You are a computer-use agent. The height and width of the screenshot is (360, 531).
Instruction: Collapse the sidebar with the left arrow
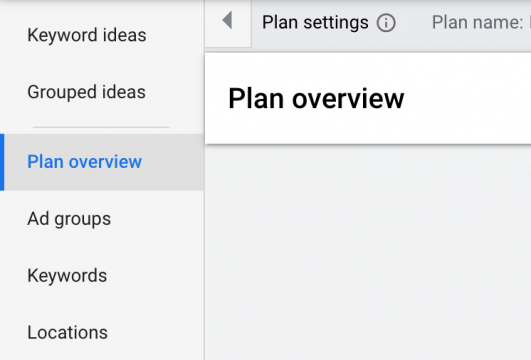[x=228, y=21]
